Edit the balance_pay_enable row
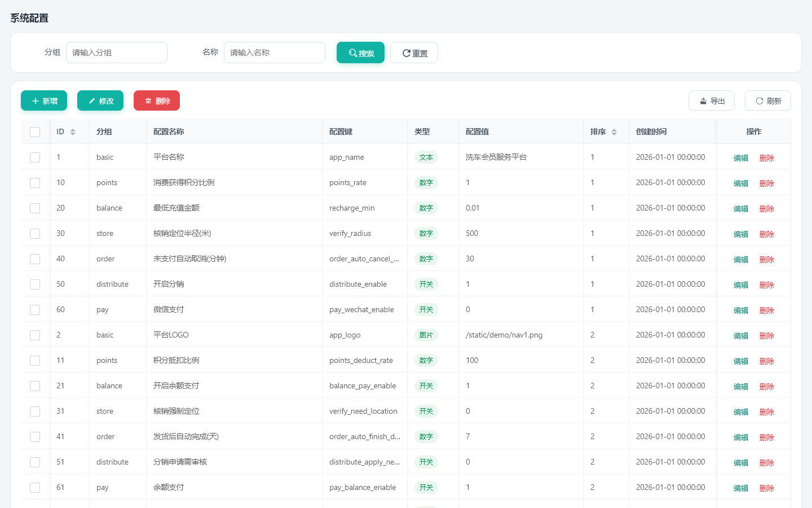This screenshot has height=508, width=812. pyautogui.click(x=741, y=387)
